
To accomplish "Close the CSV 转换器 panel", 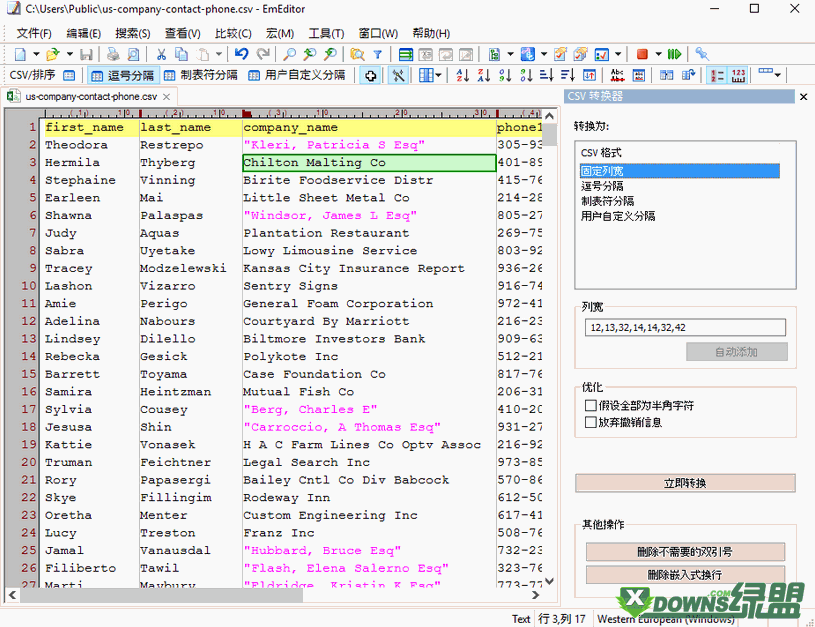I will tap(804, 97).
